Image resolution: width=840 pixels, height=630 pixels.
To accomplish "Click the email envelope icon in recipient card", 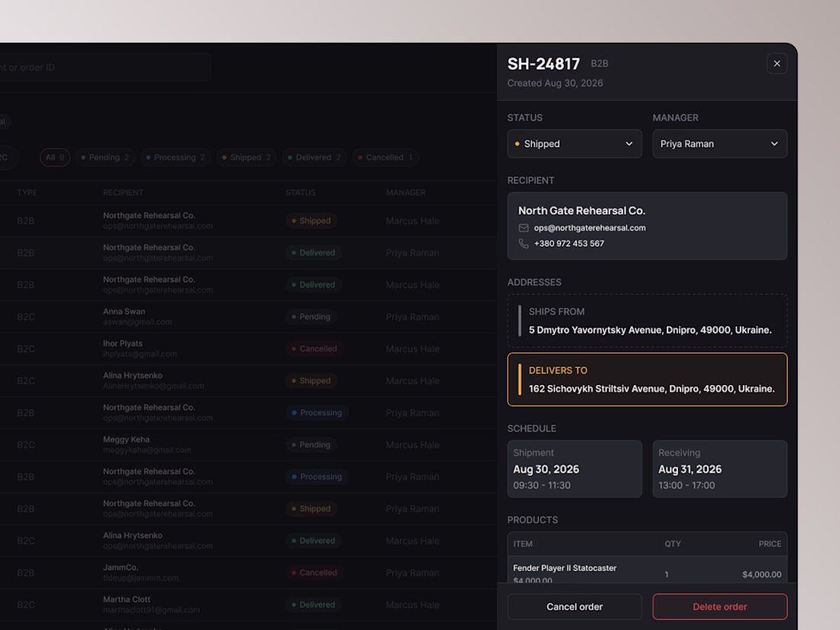I will [x=523, y=228].
